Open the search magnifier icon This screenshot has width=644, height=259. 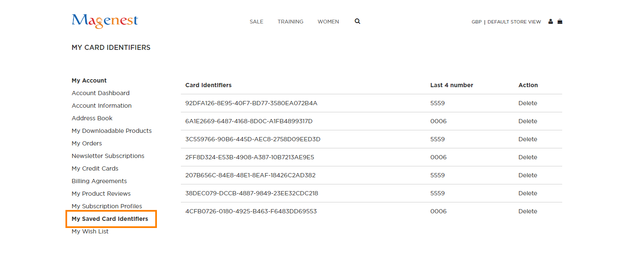(357, 21)
